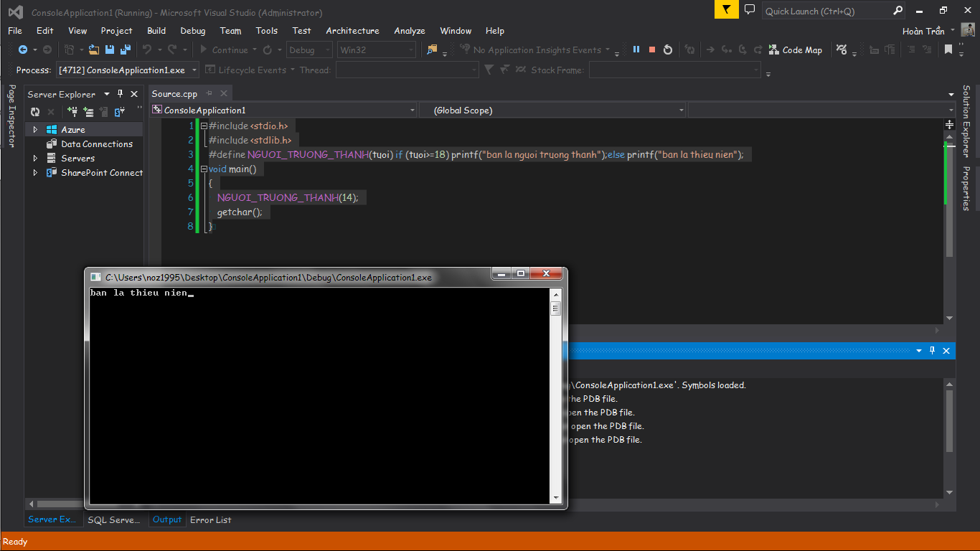Image resolution: width=980 pixels, height=551 pixels.
Task: Pause debugging with the Break All icon
Action: click(636, 50)
